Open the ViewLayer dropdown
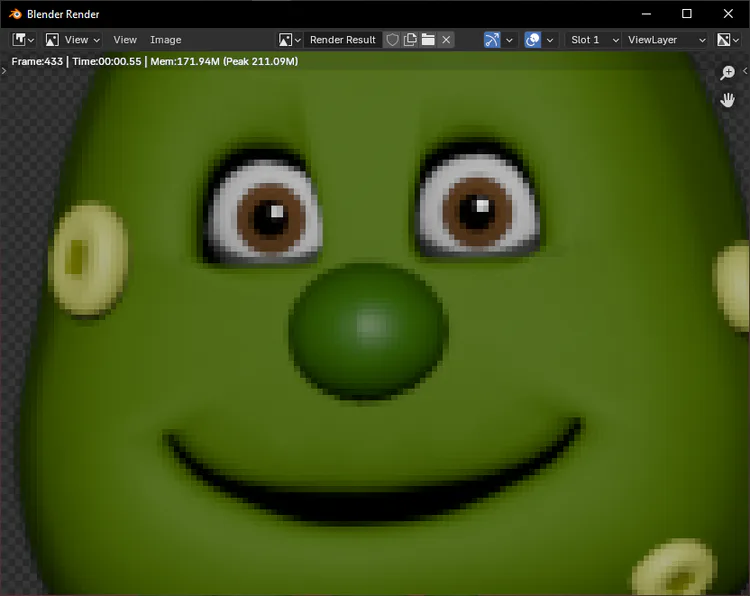Image resolution: width=750 pixels, height=596 pixels. (x=665, y=40)
